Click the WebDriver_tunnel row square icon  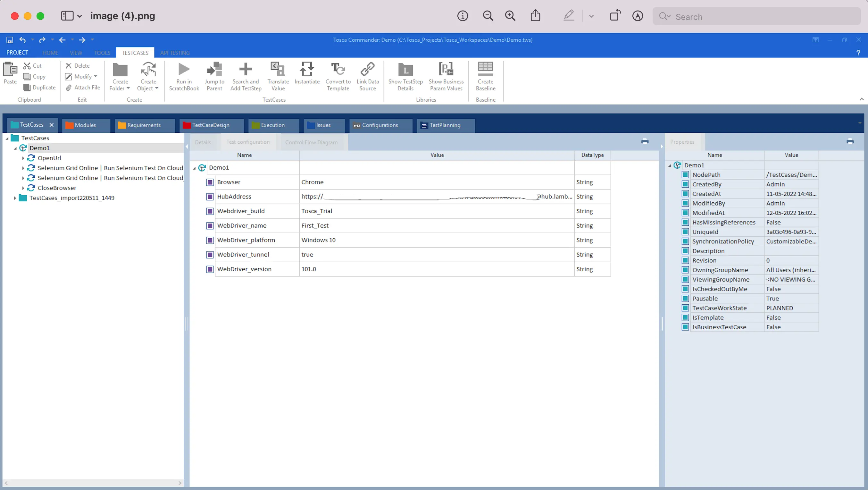[x=210, y=255]
